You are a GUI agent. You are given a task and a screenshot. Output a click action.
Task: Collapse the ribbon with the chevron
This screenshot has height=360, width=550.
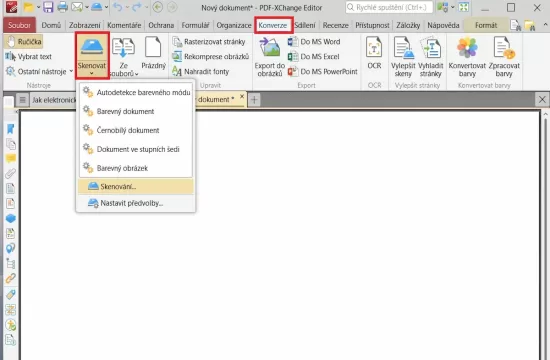pyautogui.click(x=545, y=25)
